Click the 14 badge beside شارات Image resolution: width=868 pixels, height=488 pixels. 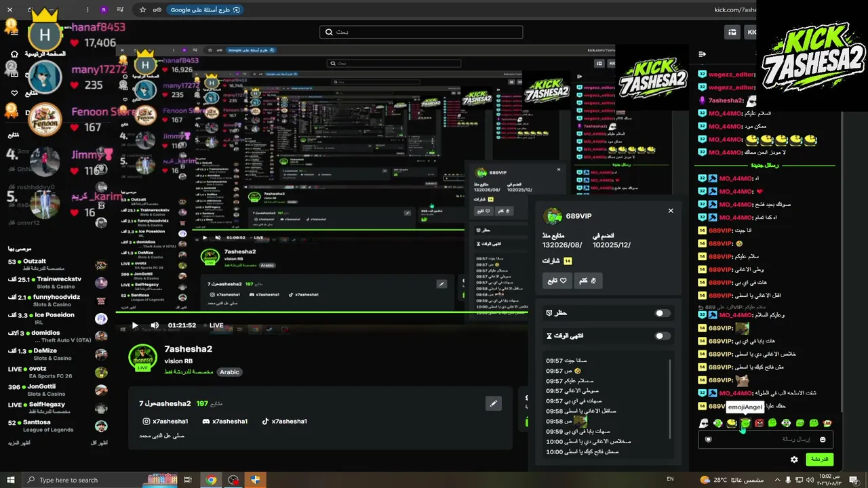point(568,261)
